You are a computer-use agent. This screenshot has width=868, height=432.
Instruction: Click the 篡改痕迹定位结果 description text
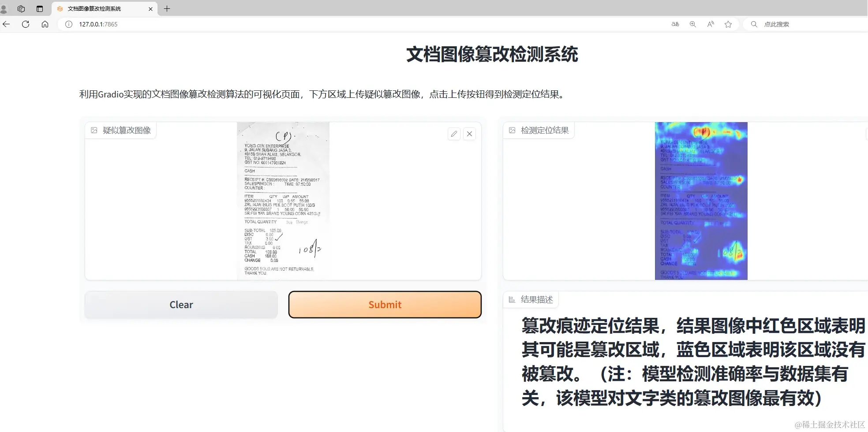tap(693, 361)
